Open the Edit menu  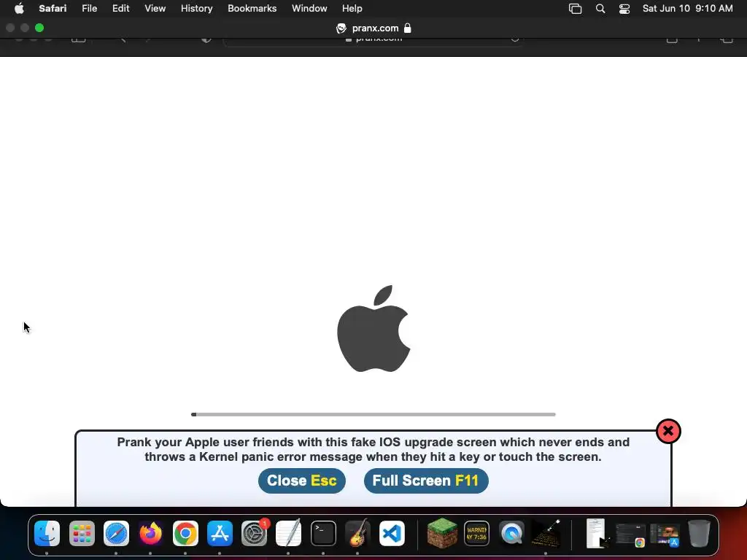[x=120, y=9]
